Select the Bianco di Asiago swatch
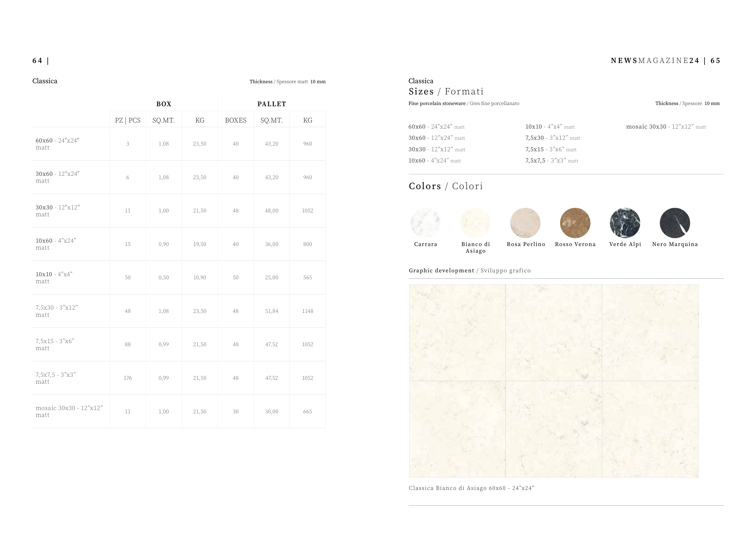 (x=475, y=223)
